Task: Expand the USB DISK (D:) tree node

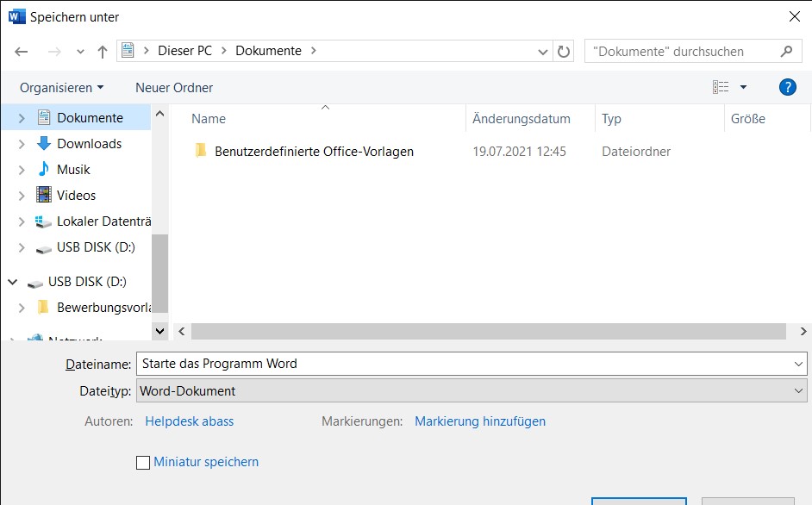Action: coord(22,247)
